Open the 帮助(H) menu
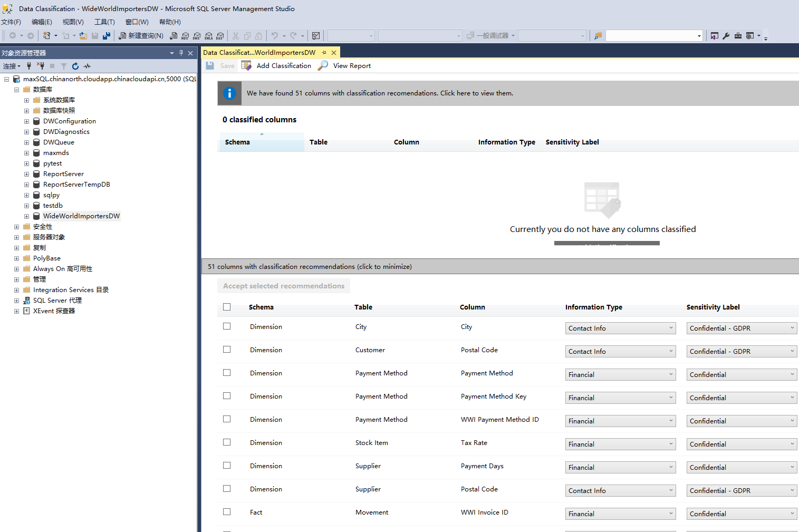Screen dimensions: 799x532 point(170,22)
